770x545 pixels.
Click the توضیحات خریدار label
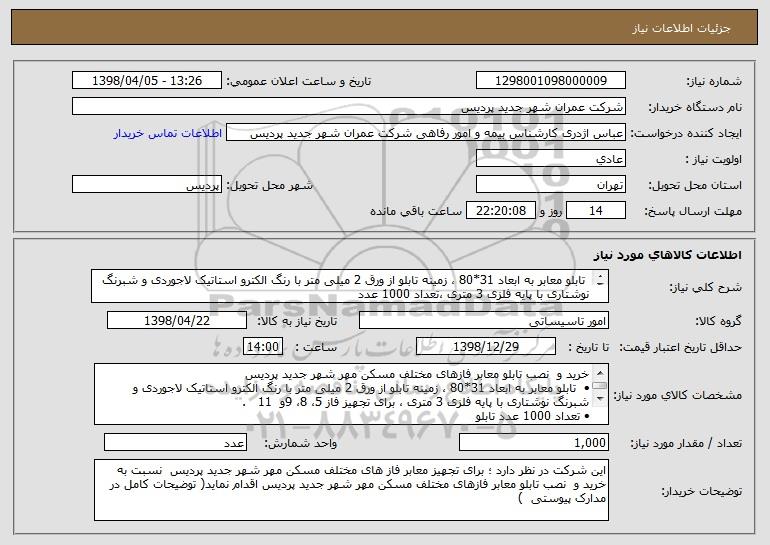pos(701,491)
